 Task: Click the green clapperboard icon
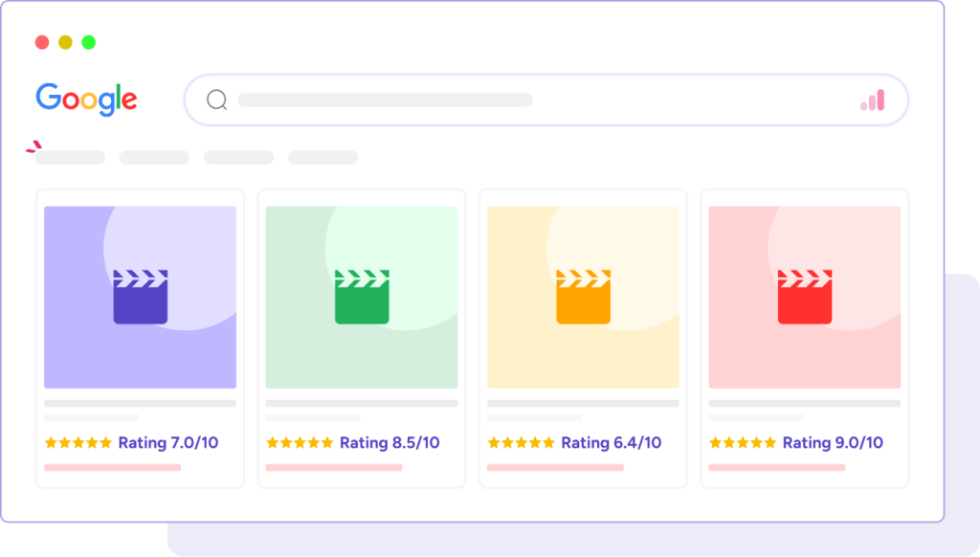362,297
